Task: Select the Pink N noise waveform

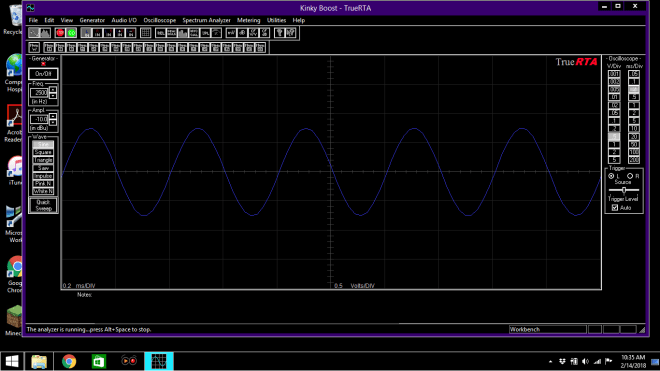Action: point(43,184)
